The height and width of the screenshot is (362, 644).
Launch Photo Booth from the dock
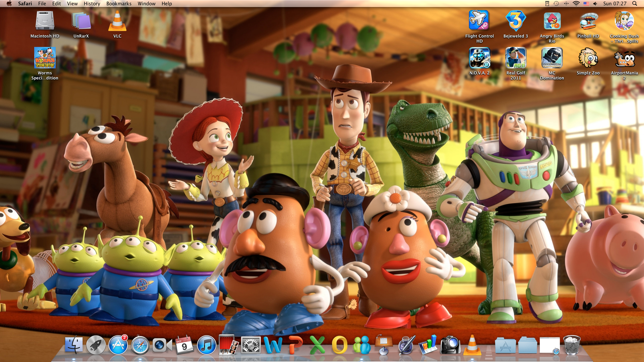click(x=228, y=345)
